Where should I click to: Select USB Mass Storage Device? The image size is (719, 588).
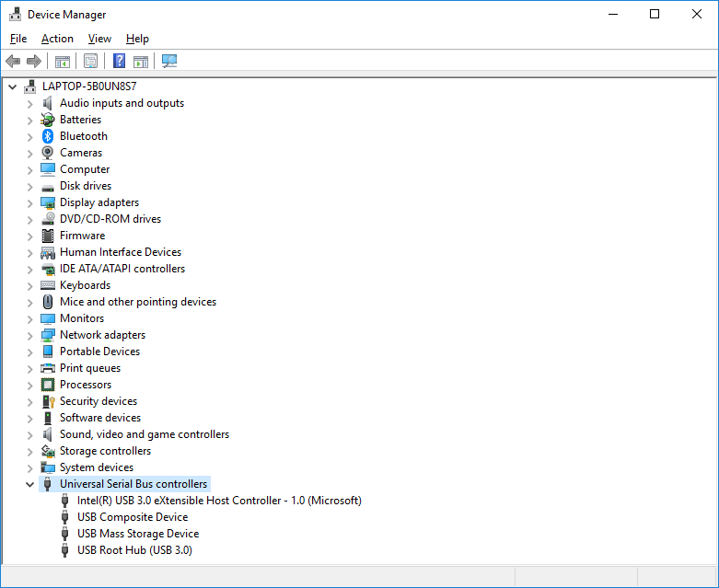point(137,534)
